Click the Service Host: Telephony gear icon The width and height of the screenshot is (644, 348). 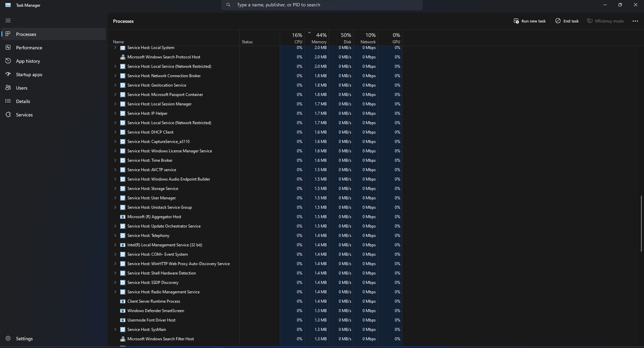[x=123, y=236]
